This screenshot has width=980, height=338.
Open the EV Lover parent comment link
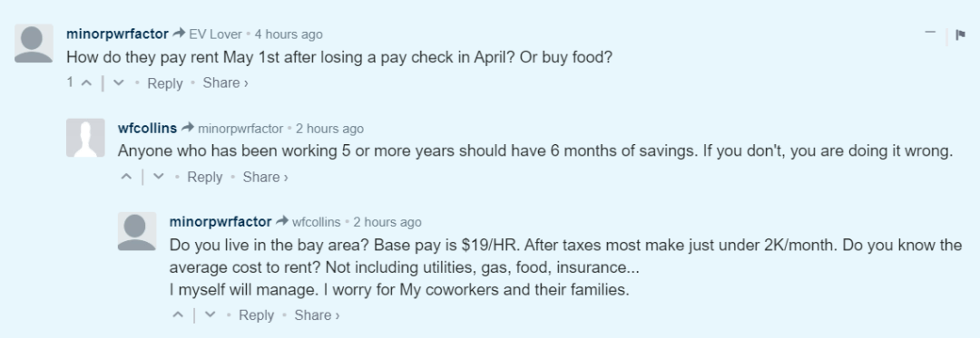tap(215, 34)
